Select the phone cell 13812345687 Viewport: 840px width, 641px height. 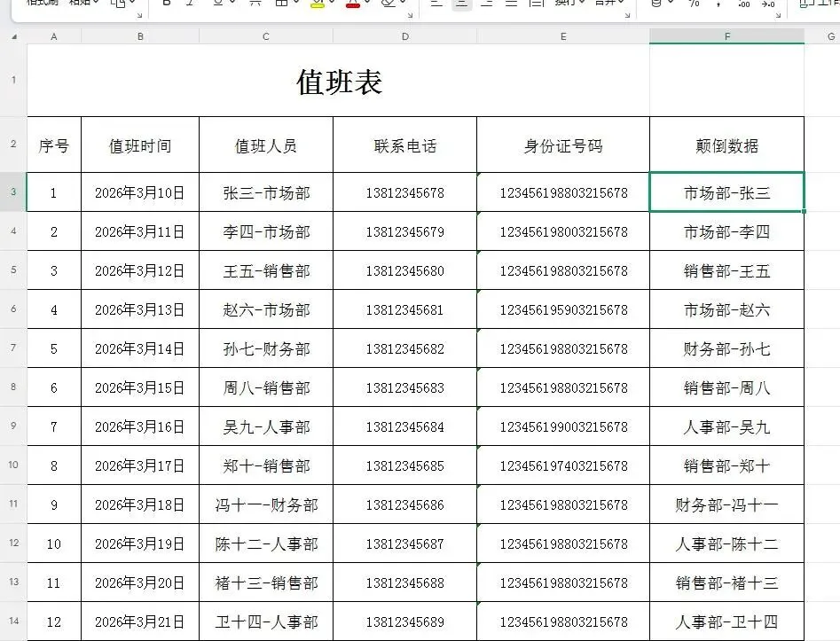[405, 543]
